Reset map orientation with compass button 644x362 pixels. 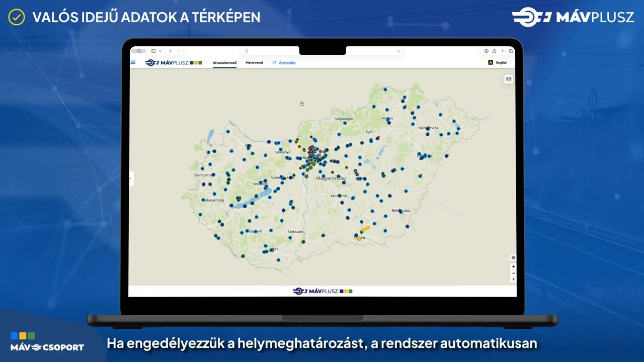pyautogui.click(x=513, y=280)
